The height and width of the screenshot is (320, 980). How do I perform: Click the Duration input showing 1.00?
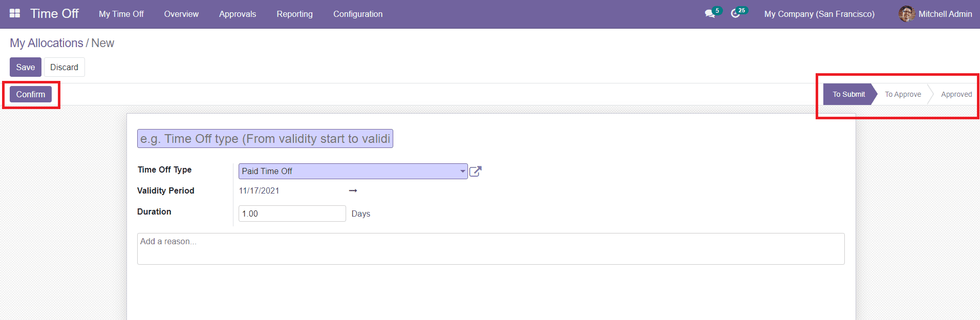(x=292, y=214)
